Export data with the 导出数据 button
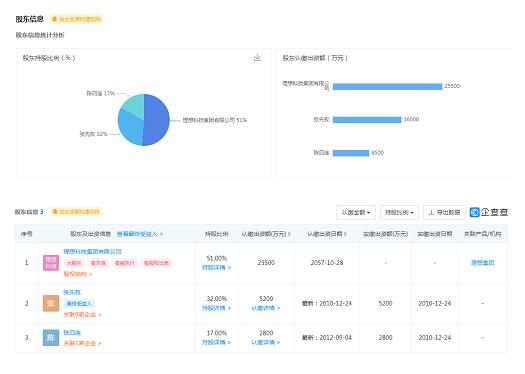This screenshot has width=525, height=374. pyautogui.click(x=444, y=213)
